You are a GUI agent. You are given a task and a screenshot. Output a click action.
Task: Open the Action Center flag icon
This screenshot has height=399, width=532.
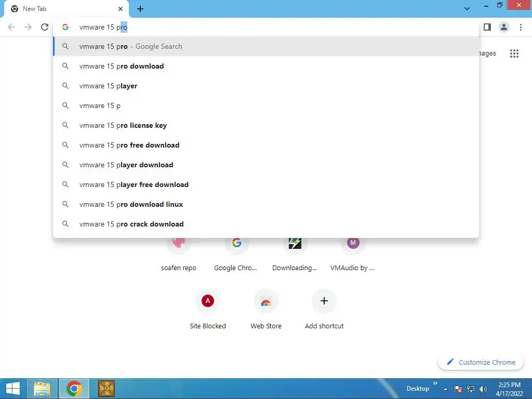pos(458,389)
